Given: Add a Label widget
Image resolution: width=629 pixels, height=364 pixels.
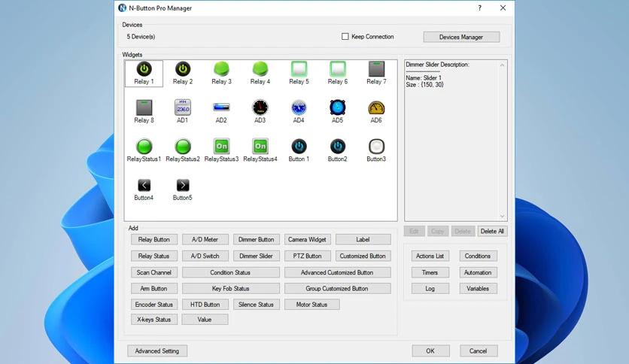Looking at the screenshot, I should click(363, 239).
